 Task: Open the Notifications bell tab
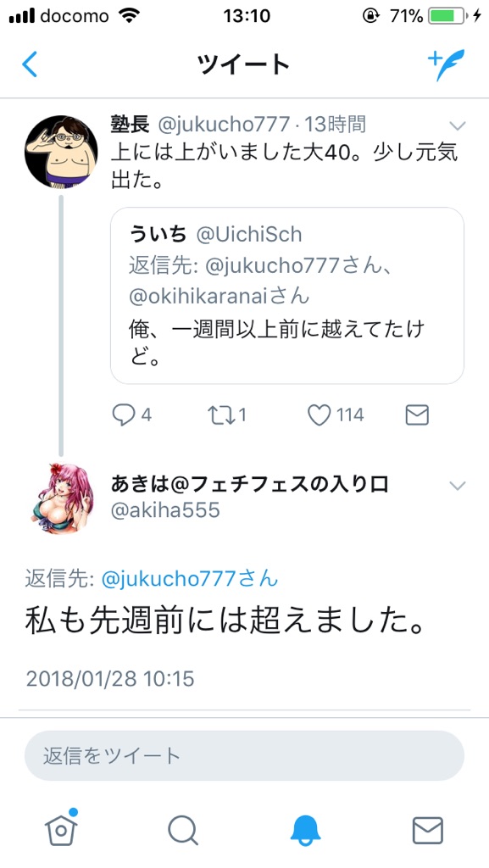click(305, 831)
